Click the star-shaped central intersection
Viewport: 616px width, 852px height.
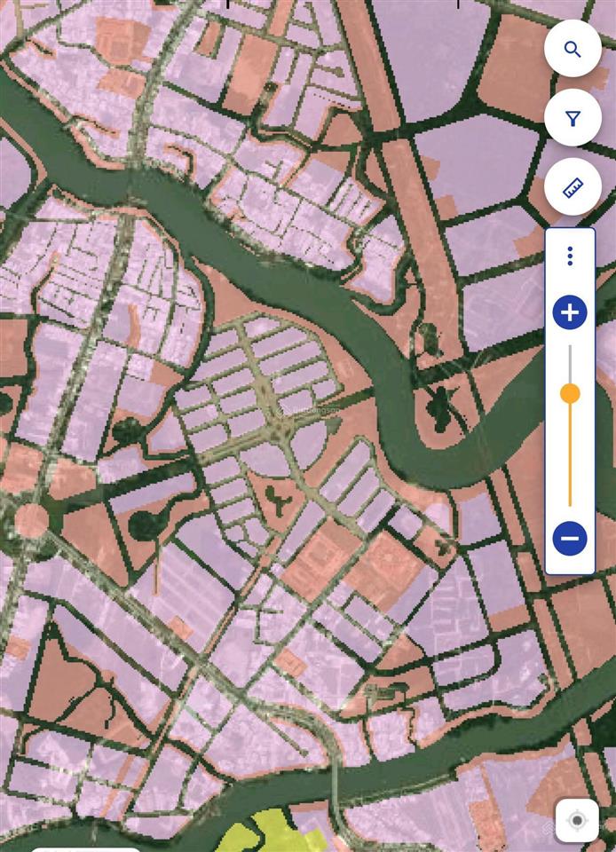coord(280,426)
